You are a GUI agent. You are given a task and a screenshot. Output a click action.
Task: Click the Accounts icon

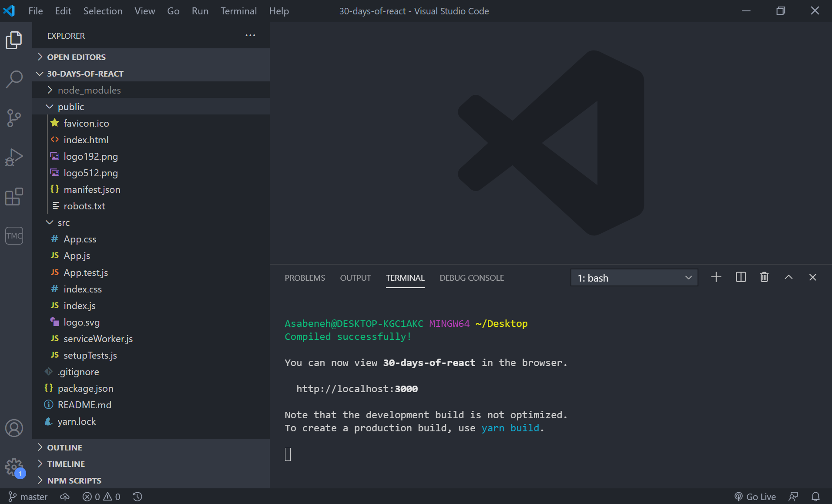click(x=14, y=428)
